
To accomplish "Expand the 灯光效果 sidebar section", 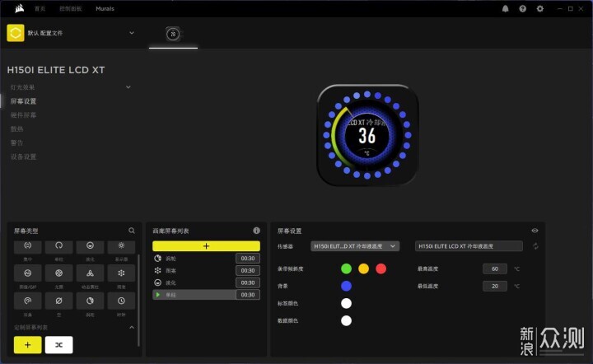I will [128, 87].
